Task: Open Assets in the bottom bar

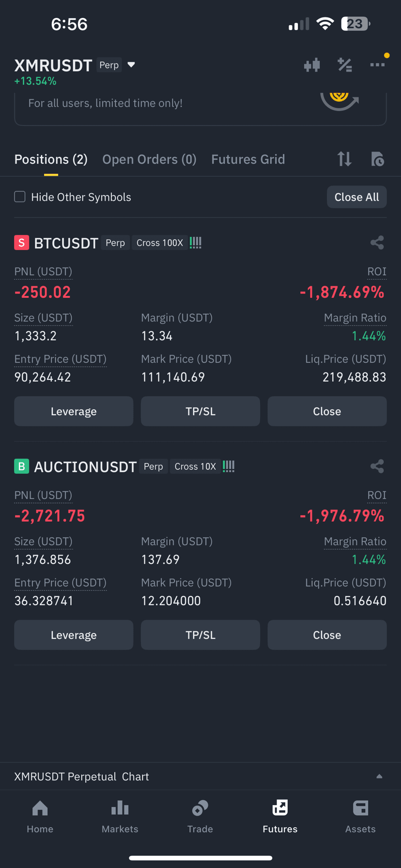Action: click(360, 817)
